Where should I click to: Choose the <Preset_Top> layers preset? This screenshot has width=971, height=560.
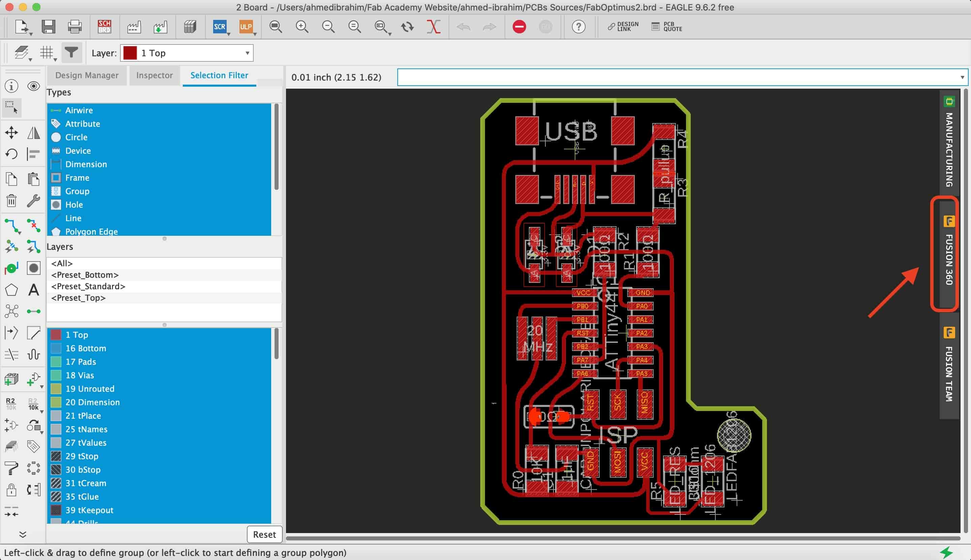coord(164,298)
